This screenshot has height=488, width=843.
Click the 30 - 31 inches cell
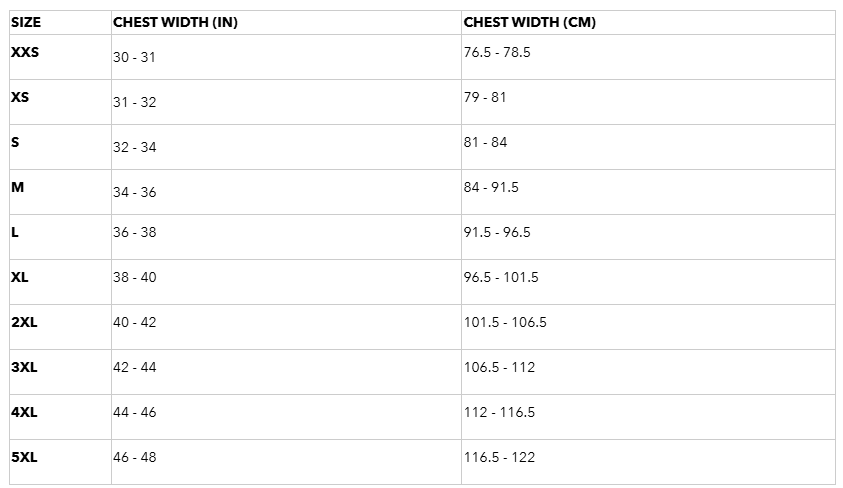coord(134,57)
